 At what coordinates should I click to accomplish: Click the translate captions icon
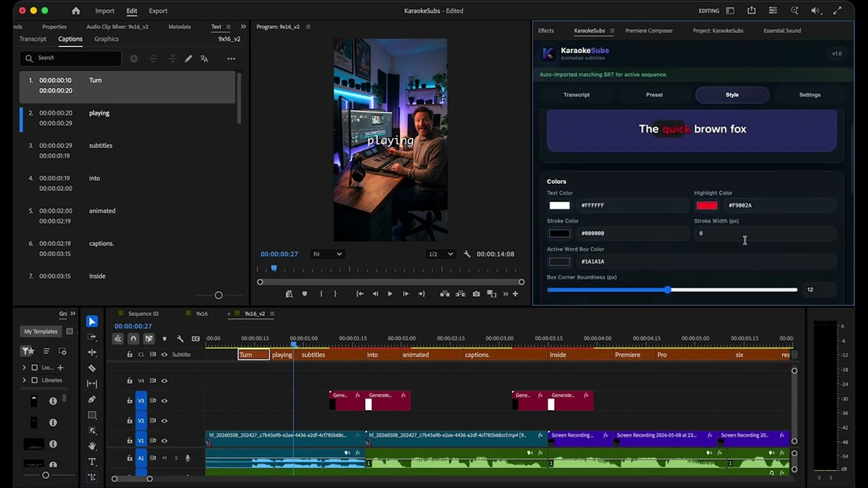click(x=204, y=59)
